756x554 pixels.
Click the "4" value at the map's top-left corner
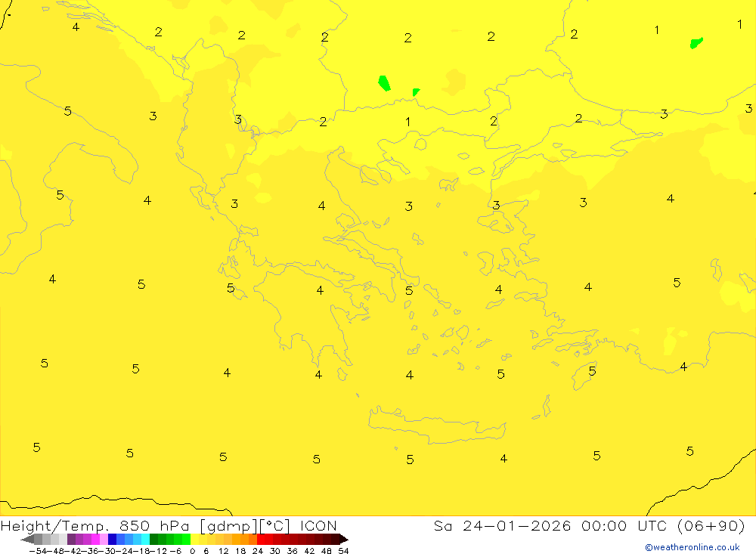[x=76, y=26]
